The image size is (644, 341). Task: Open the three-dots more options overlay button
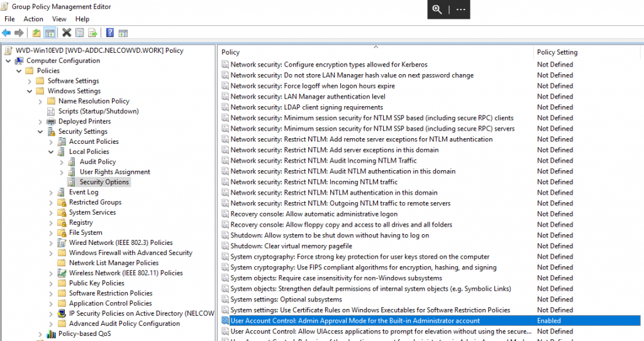coord(461,9)
